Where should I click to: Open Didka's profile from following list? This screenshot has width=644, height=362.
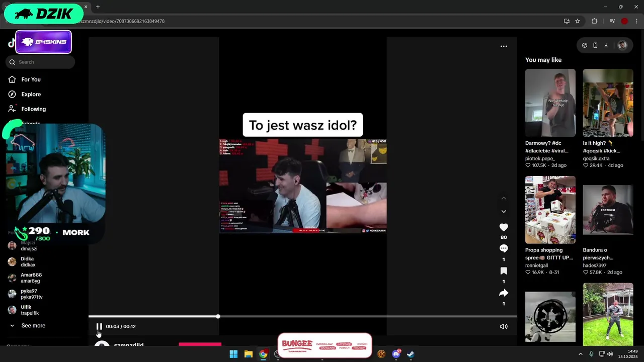28,262
